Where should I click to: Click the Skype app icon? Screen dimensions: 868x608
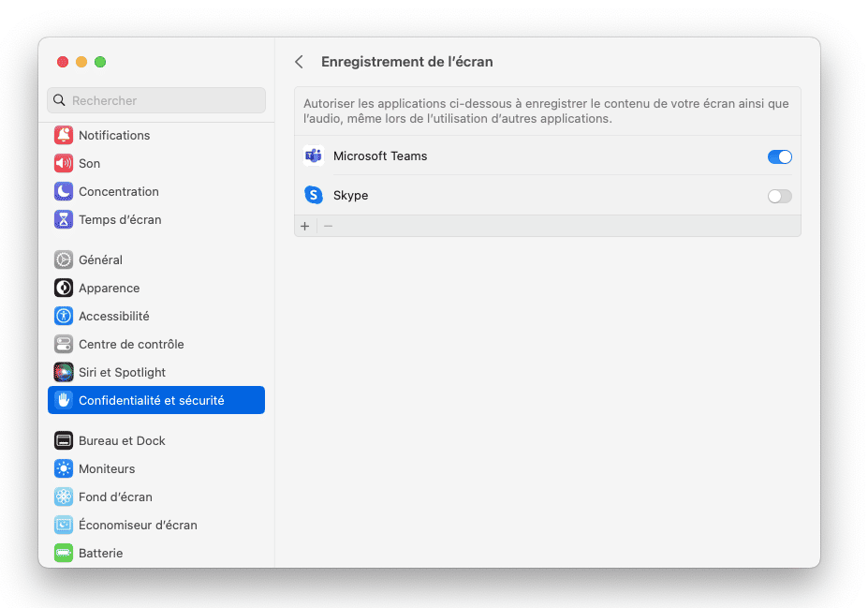point(314,195)
